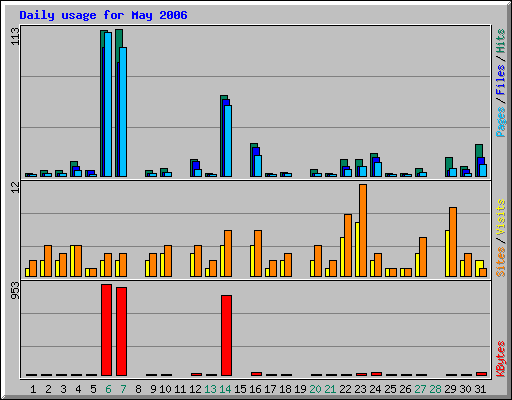This screenshot has height=400, width=512.
Task: Click the cyan pages bar for day 14
Action: pos(228,141)
